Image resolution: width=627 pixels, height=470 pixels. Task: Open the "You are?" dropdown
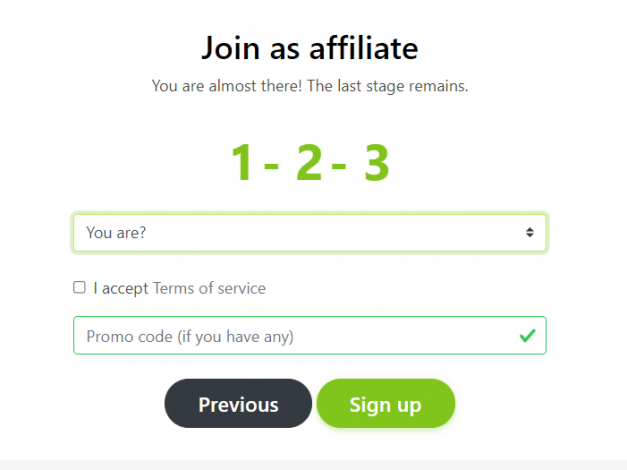pyautogui.click(x=310, y=233)
